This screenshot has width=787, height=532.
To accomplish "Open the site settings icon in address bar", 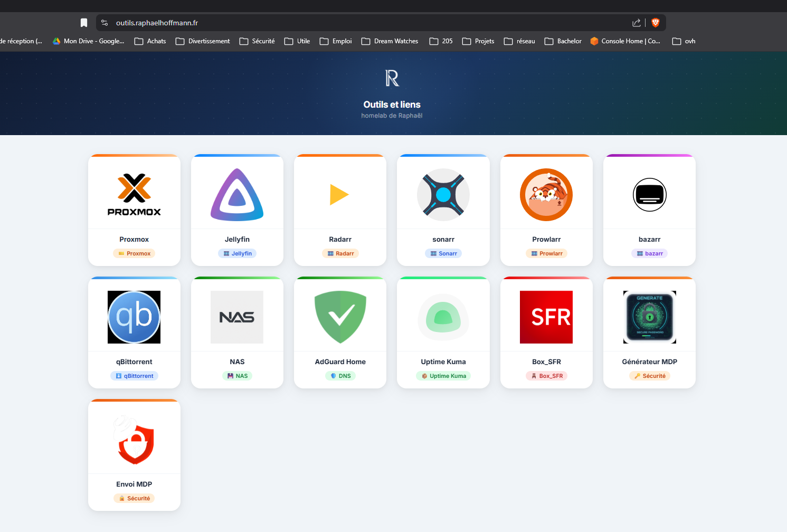I will point(105,23).
